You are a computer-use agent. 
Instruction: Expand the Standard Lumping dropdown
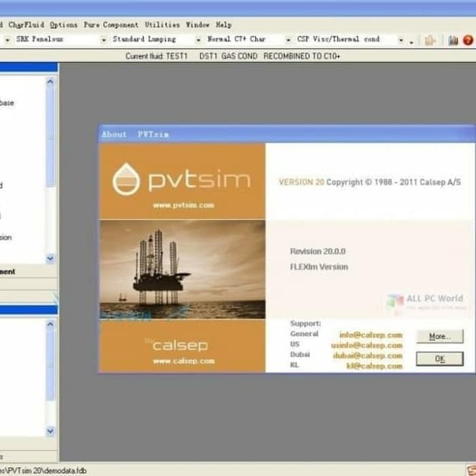[x=199, y=39]
